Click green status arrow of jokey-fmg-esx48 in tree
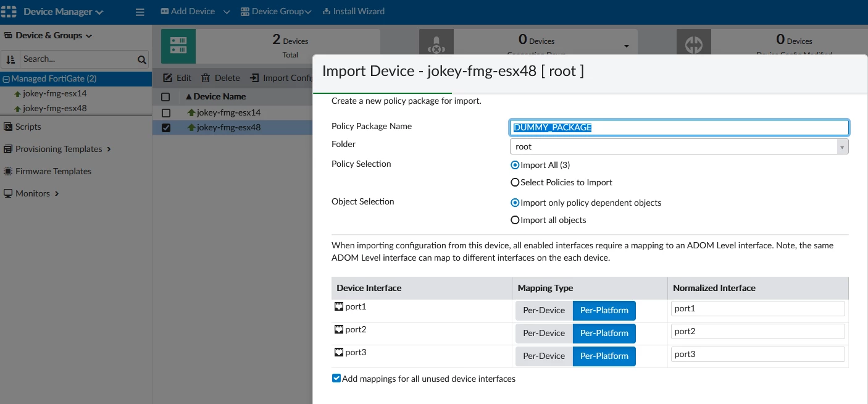The image size is (868, 404). click(x=17, y=109)
